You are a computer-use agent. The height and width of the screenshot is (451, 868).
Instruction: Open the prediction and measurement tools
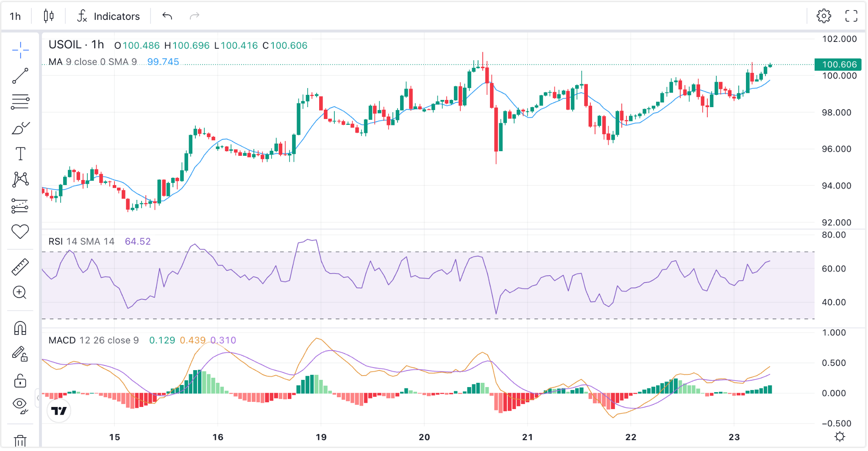point(20,206)
